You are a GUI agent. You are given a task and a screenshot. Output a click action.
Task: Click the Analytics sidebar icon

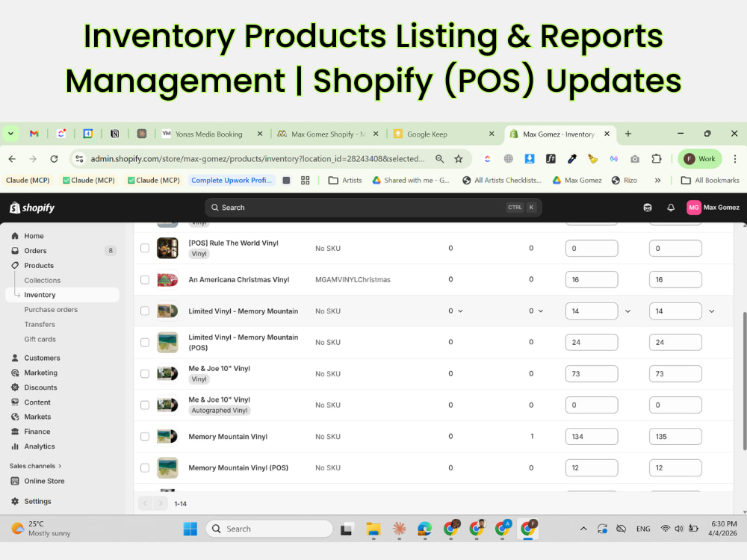(15, 447)
